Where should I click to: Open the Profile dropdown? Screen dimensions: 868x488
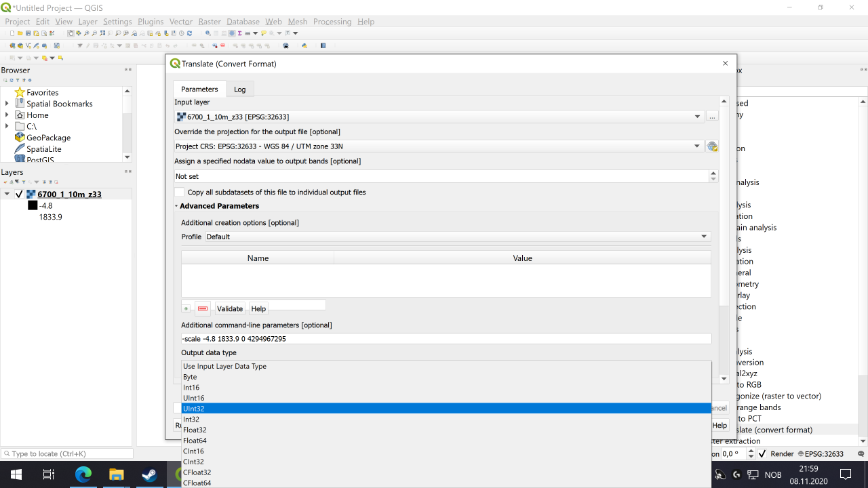[458, 237]
